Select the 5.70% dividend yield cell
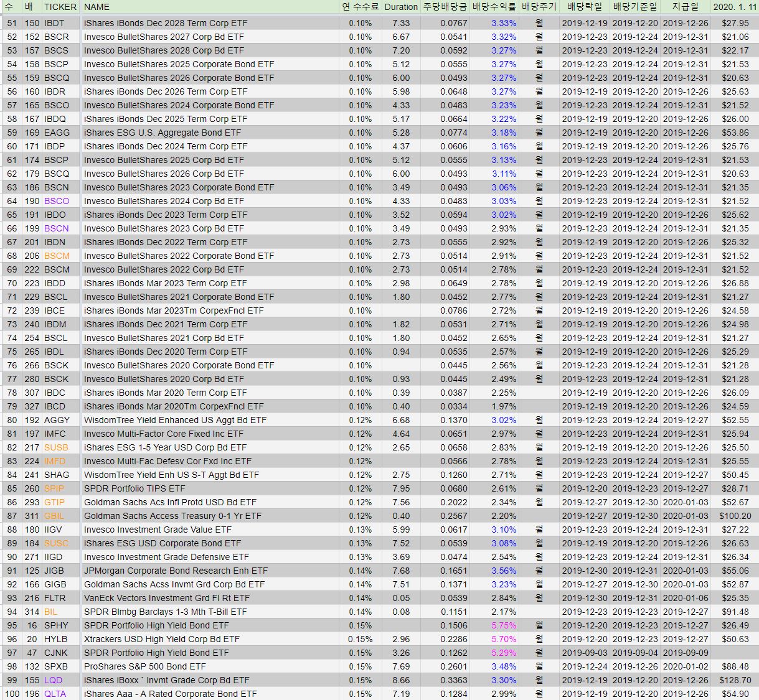 [504, 639]
